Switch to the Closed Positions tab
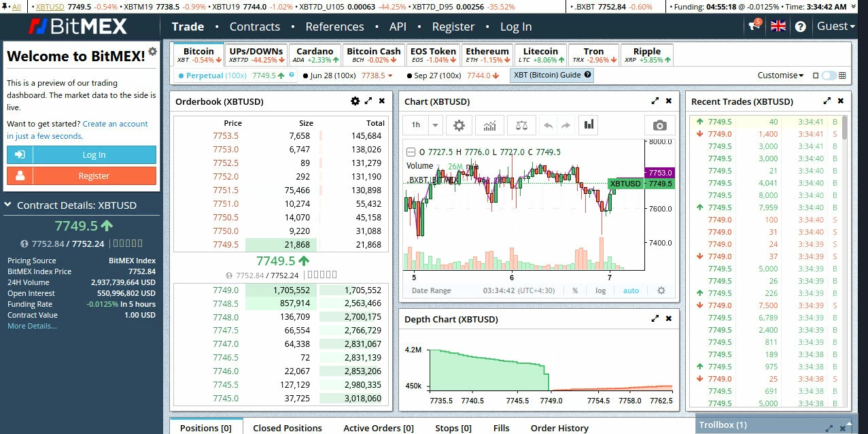The width and height of the screenshot is (868, 434). [287, 428]
